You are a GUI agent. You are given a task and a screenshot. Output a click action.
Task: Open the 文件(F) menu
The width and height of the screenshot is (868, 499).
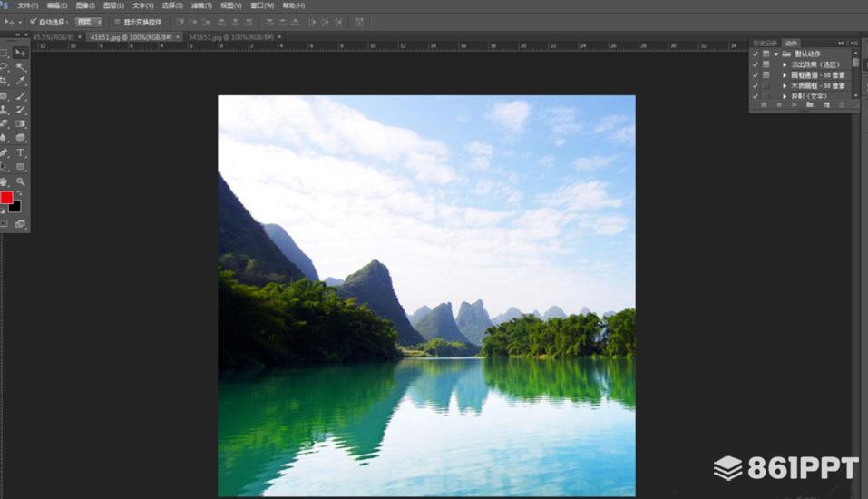[28, 5]
